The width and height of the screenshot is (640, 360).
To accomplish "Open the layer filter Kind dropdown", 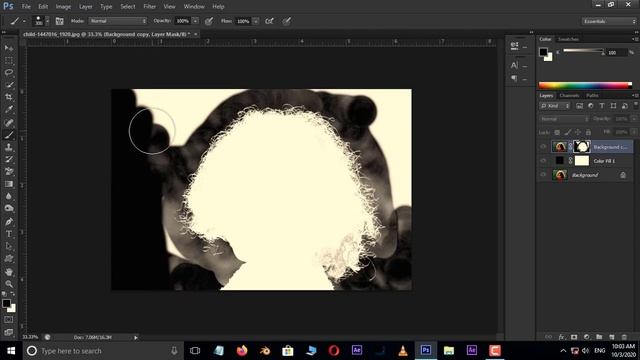I will pyautogui.click(x=555, y=106).
